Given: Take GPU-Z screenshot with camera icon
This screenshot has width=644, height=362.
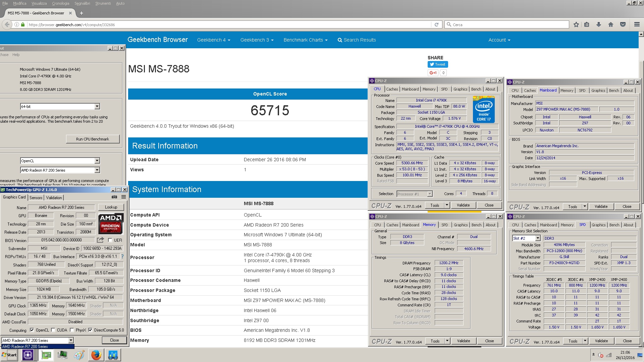Looking at the screenshot, I should point(114,197).
